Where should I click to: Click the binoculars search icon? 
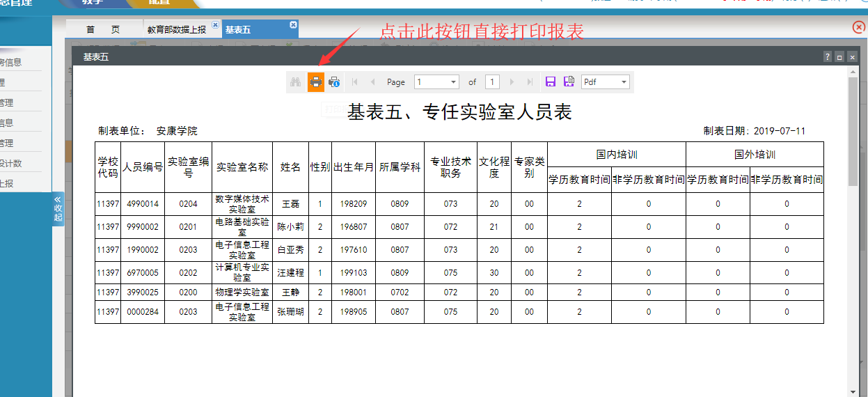(x=295, y=82)
